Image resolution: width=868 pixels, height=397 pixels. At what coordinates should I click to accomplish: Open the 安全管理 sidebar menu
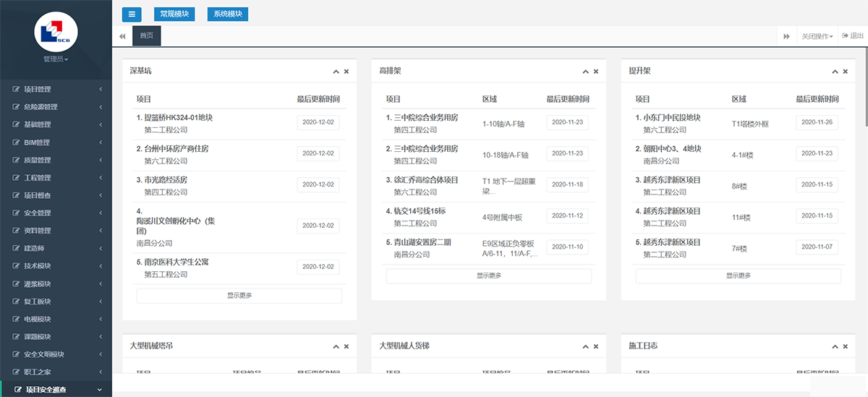[x=56, y=213]
